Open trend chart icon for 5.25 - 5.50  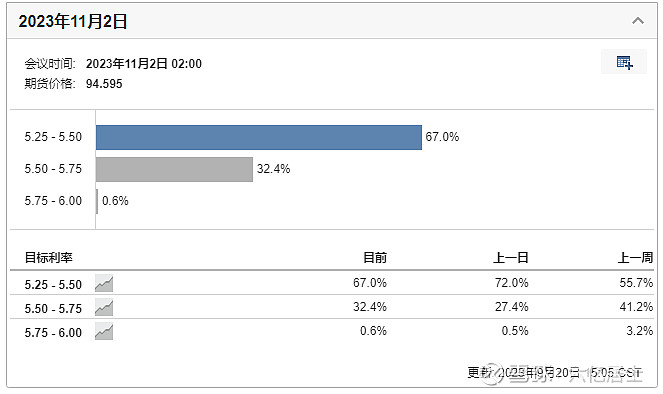click(104, 283)
